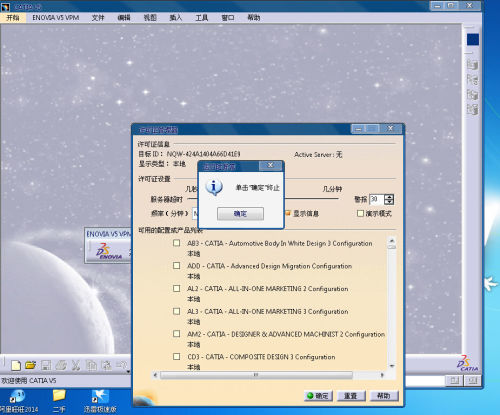Open the 编辑 menu

(x=124, y=18)
